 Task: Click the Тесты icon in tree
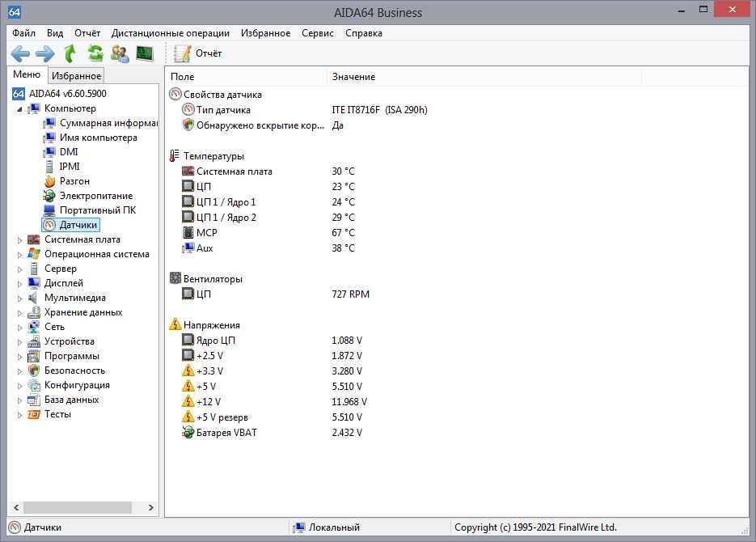34,414
